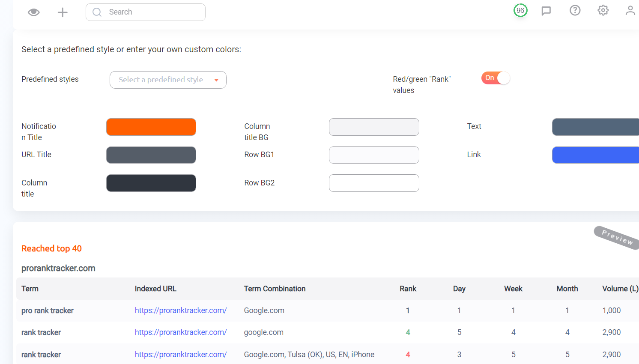Open the help question mark icon

pyautogui.click(x=575, y=10)
